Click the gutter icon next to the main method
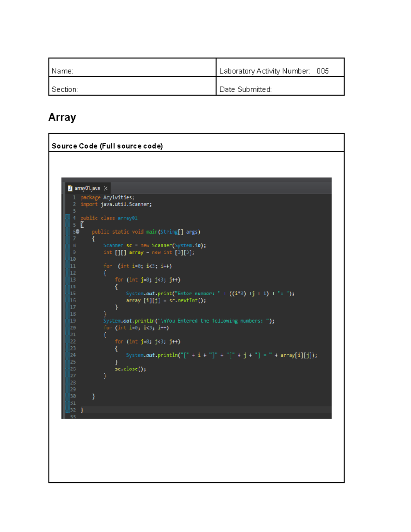 (78, 232)
